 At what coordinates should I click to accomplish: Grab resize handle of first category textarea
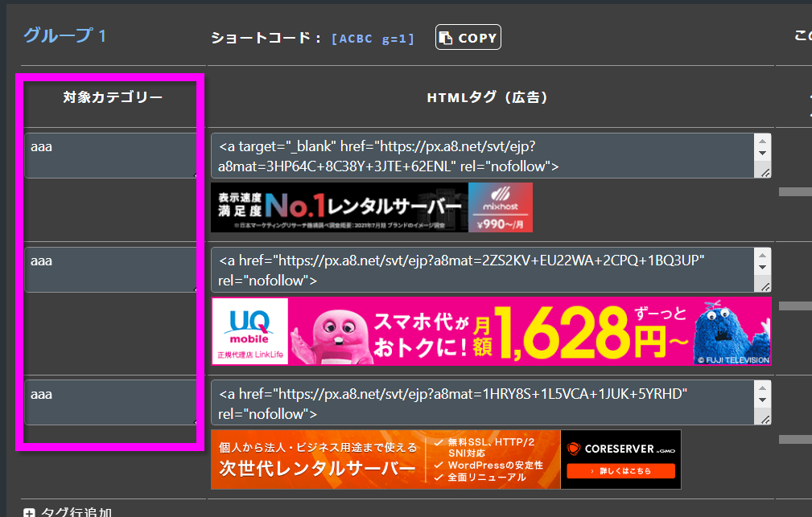point(193,174)
